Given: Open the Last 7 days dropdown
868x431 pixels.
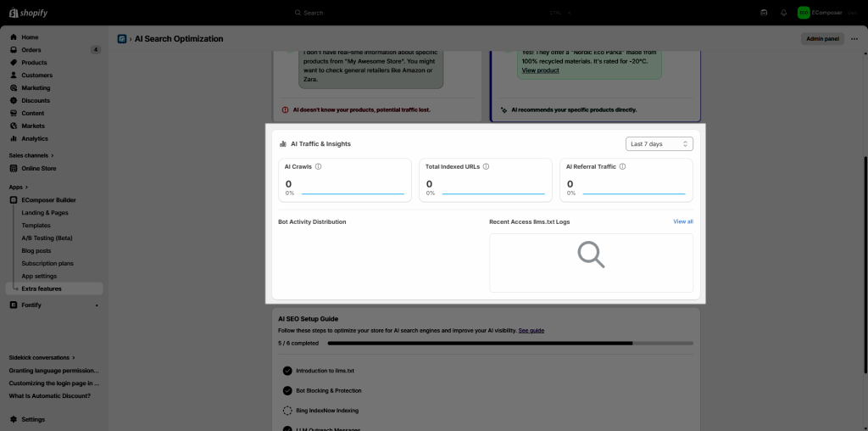Looking at the screenshot, I should pos(659,144).
